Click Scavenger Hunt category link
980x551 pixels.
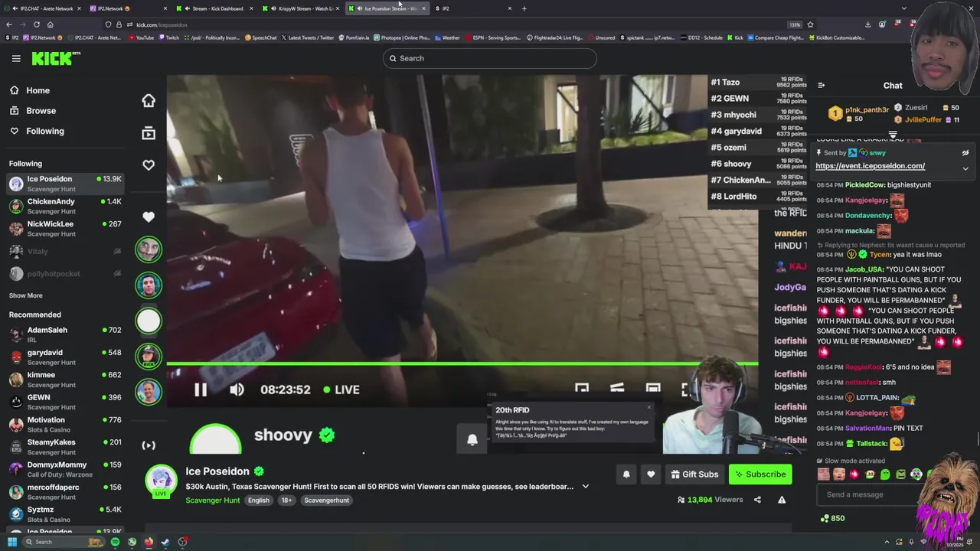point(213,500)
